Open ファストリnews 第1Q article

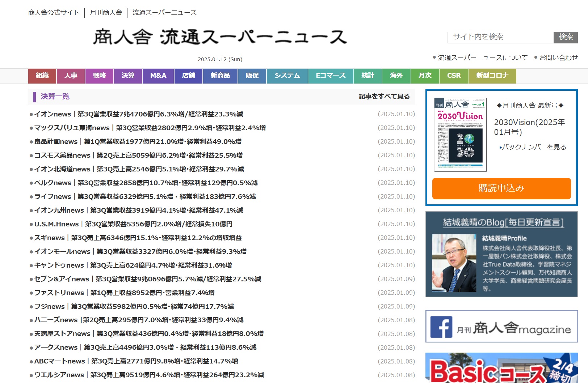(124, 293)
